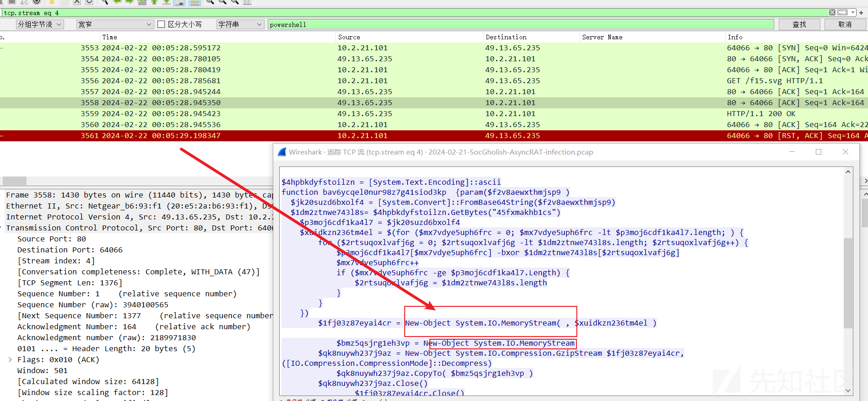Select Conversation completeness field
Image resolution: width=868 pixels, height=401 pixels.
(x=139, y=272)
